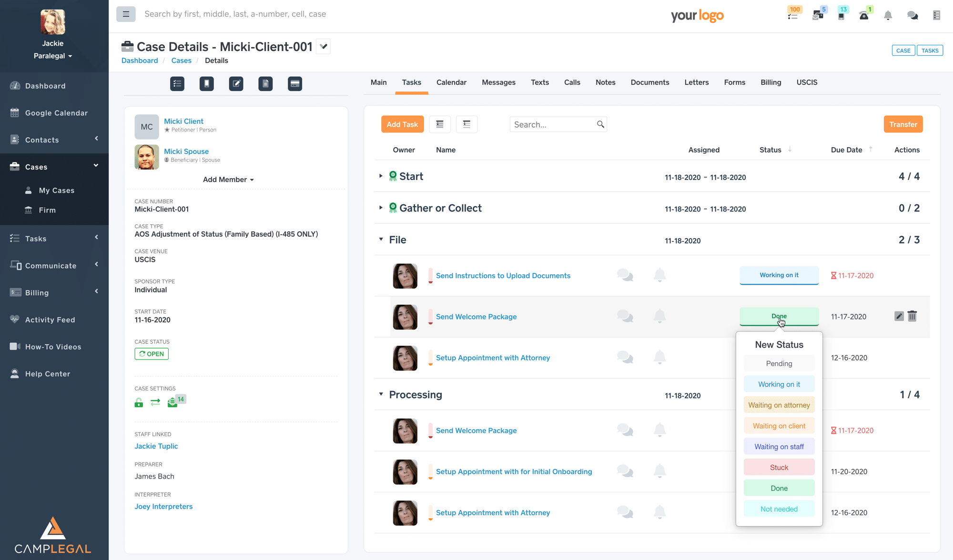Click the edit pencil icon for Send Welcome Package
The image size is (953, 560).
(899, 316)
